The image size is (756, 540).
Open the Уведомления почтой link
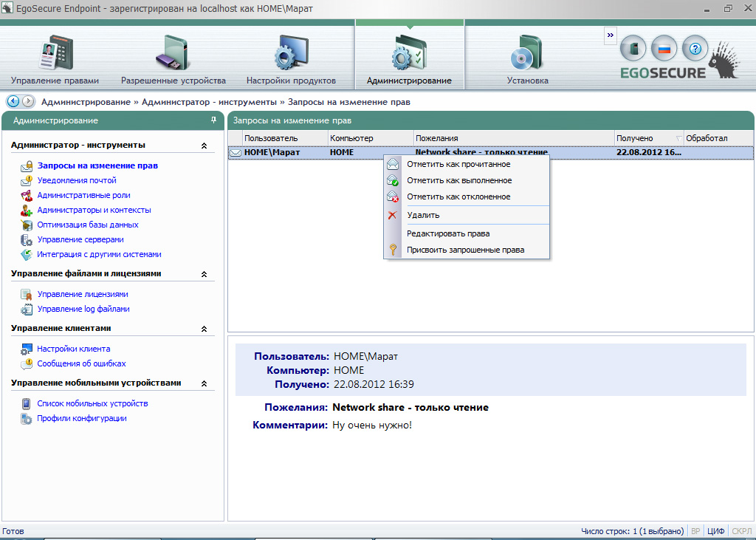(77, 180)
